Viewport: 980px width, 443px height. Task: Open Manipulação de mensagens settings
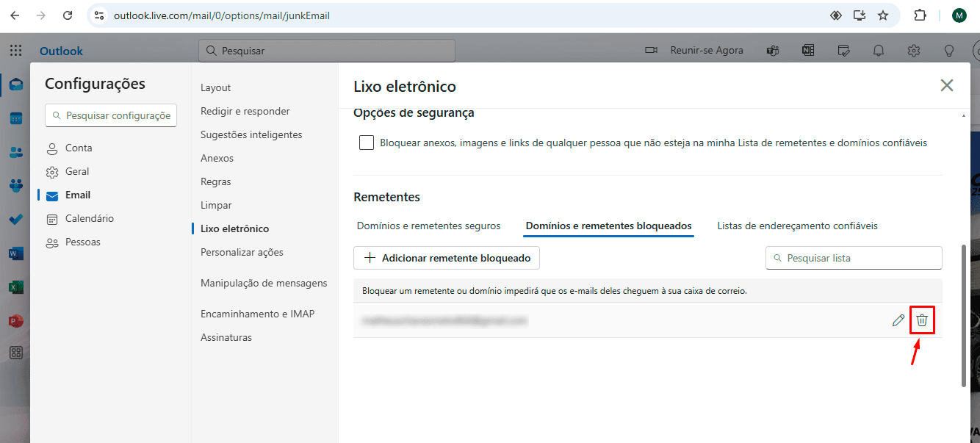pos(264,283)
